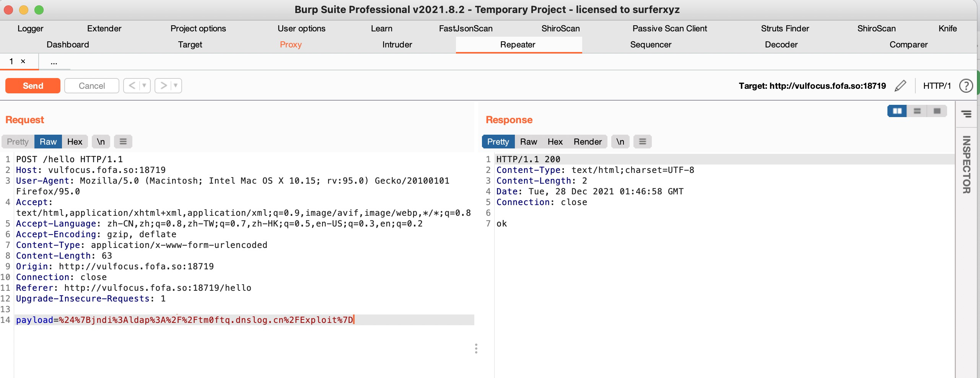Go to previous request with back arrow
This screenshot has height=378, width=980.
point(132,85)
